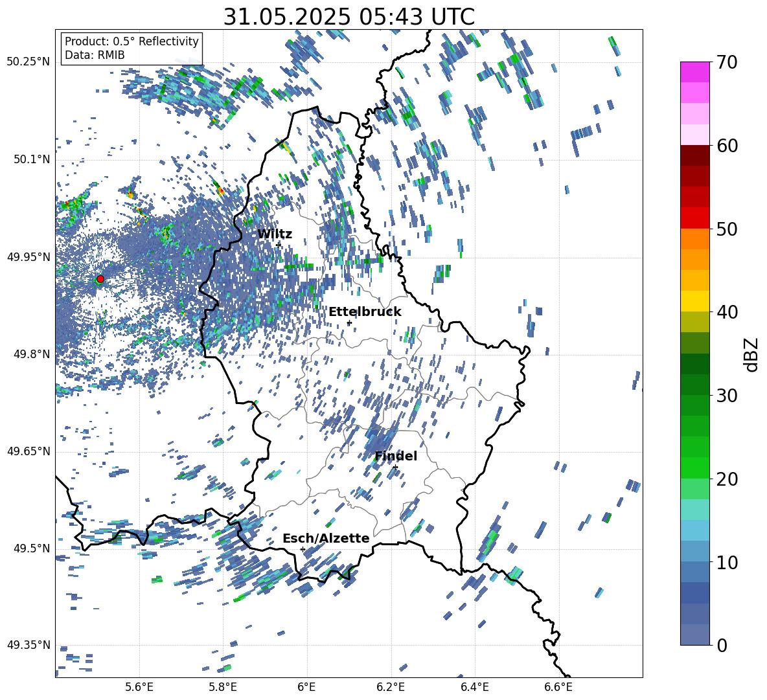767x700 pixels.
Task: Click the dark red colorbar segment
Action: [694, 155]
